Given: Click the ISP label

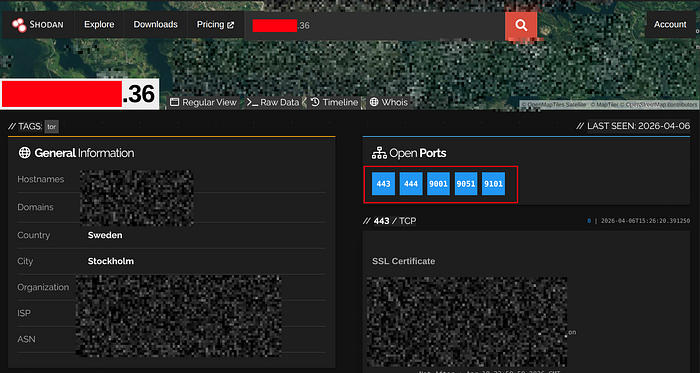Looking at the screenshot, I should pos(24,313).
